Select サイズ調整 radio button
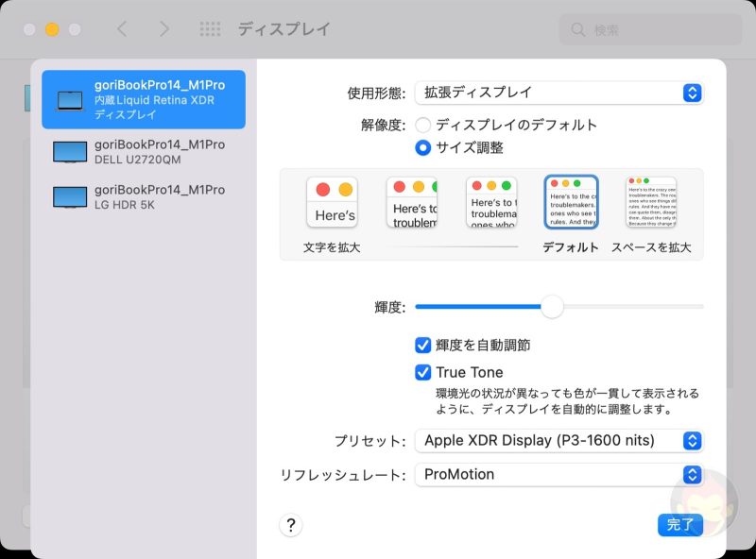 423,147
